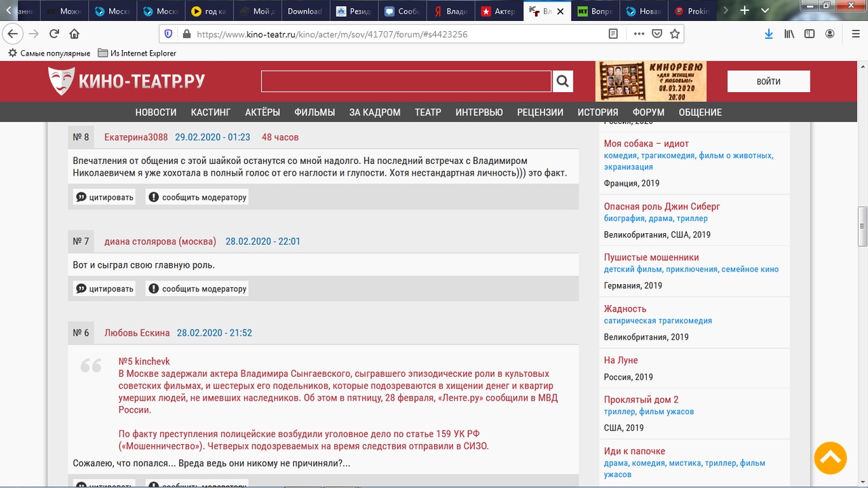868x488 pixels.
Task: Save page to Pocket icon
Action: coord(656,34)
